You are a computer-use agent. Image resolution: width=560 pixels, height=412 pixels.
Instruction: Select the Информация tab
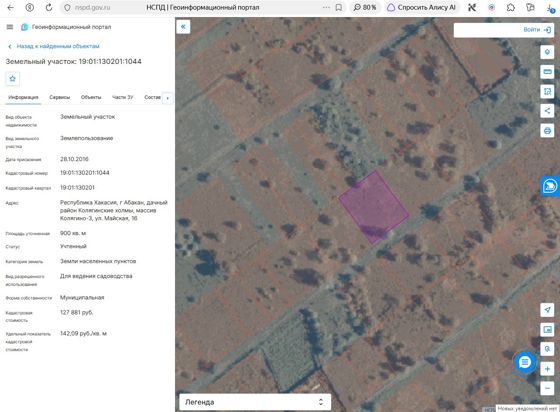point(23,97)
